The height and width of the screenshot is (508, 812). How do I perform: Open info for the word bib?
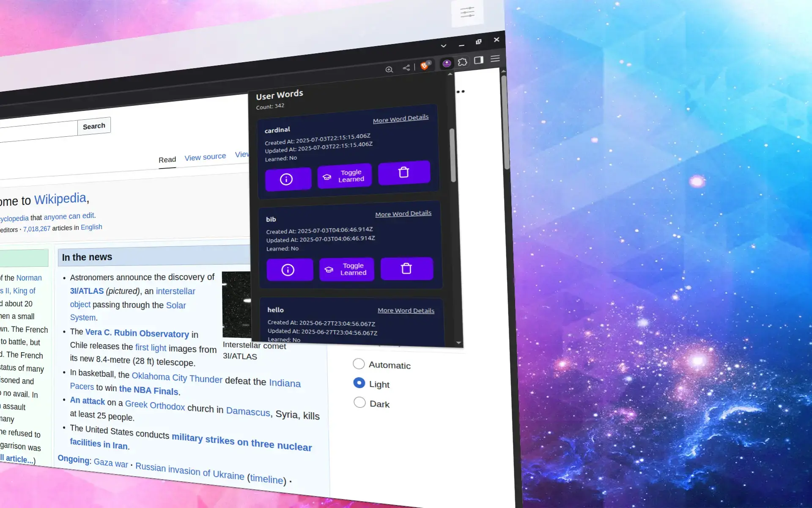[290, 270]
